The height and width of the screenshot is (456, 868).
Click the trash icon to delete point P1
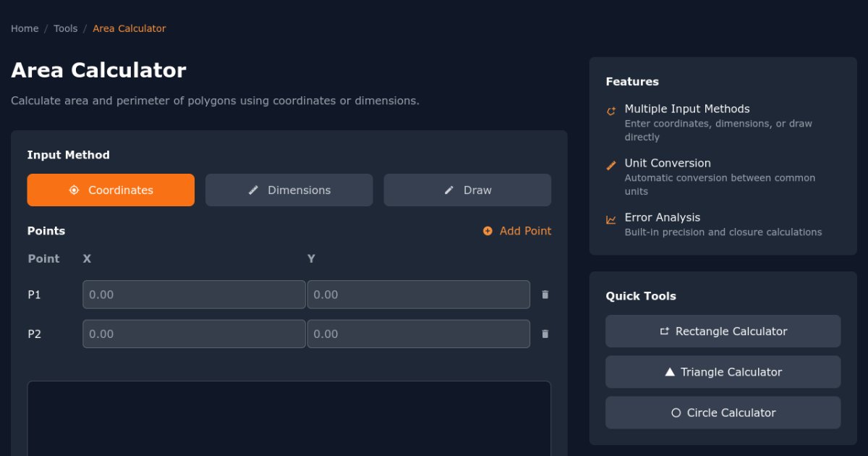click(545, 295)
